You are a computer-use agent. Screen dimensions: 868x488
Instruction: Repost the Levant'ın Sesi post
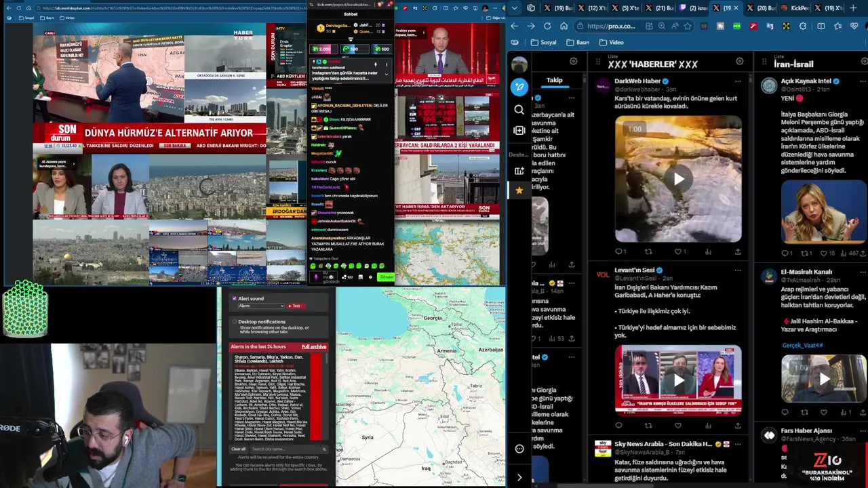648,426
